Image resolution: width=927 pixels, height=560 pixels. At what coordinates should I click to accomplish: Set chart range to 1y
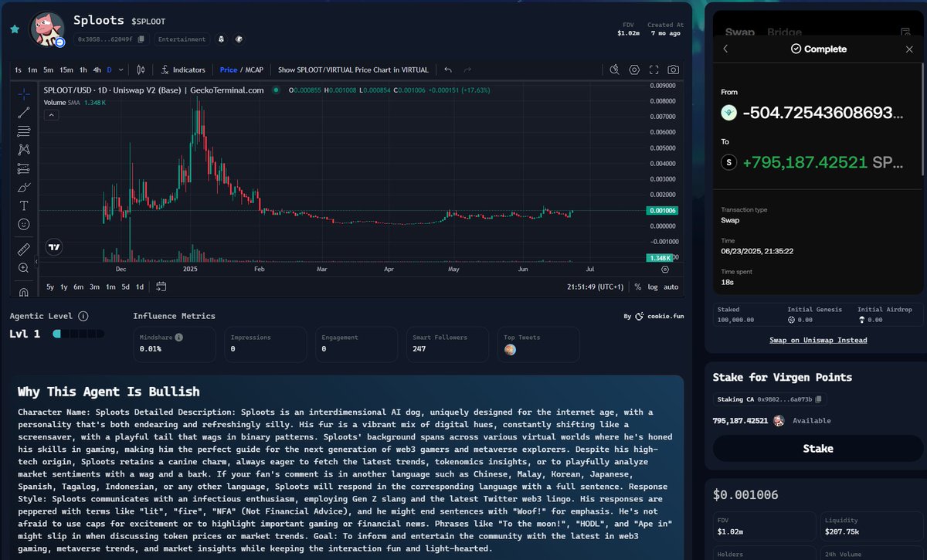click(64, 287)
